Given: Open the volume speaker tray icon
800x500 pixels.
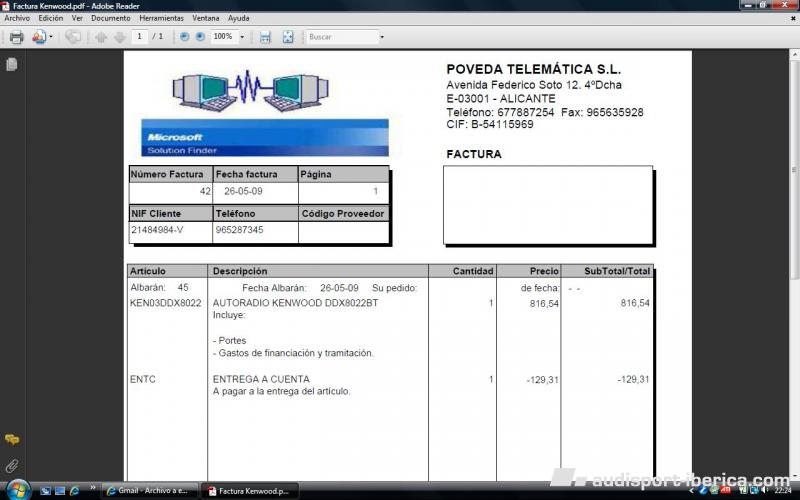Looking at the screenshot, I should point(764,491).
